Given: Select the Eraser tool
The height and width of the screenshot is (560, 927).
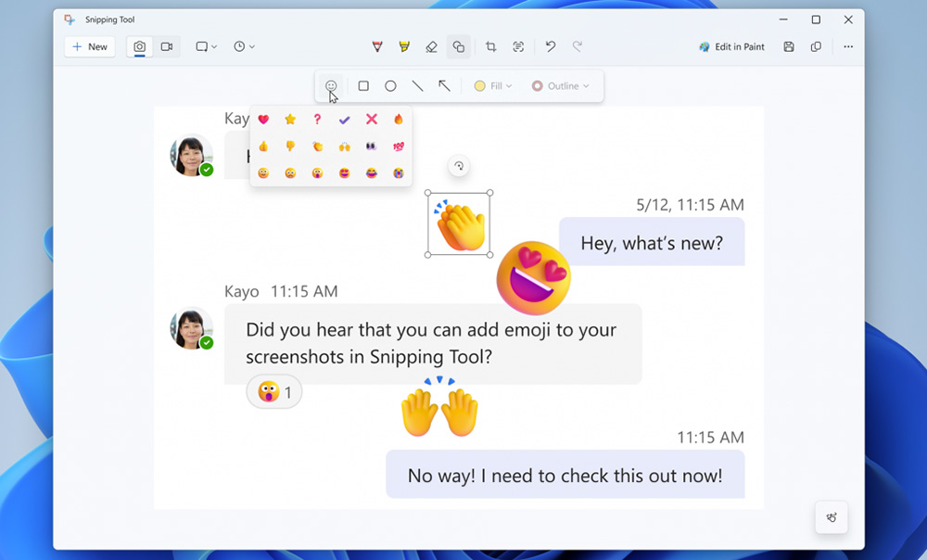Looking at the screenshot, I should [432, 46].
